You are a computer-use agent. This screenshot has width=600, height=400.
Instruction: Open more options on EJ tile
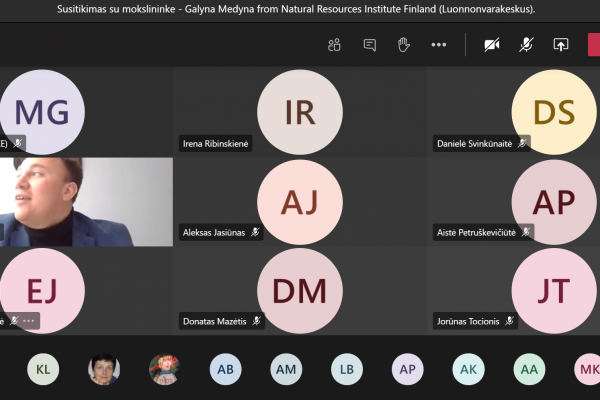[29, 321]
